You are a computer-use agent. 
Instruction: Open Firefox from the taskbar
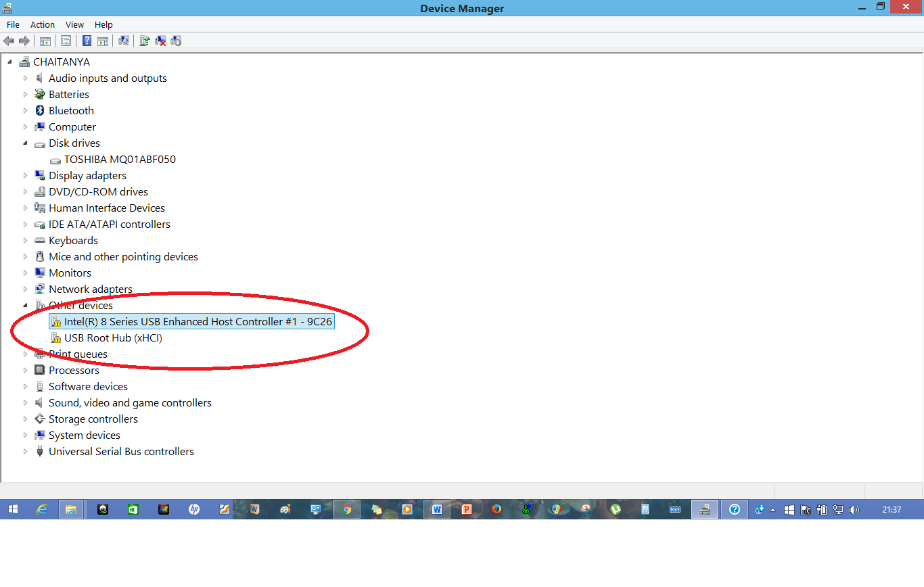click(x=496, y=509)
